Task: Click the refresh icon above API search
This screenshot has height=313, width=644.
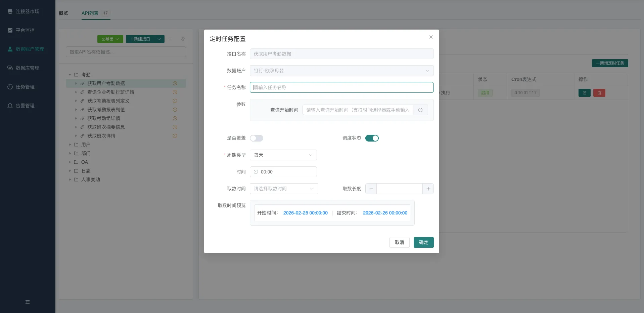Action: click(183, 39)
